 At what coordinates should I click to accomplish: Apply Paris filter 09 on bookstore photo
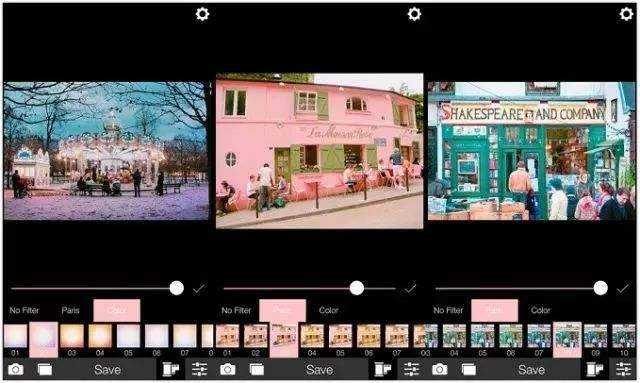(x=596, y=340)
